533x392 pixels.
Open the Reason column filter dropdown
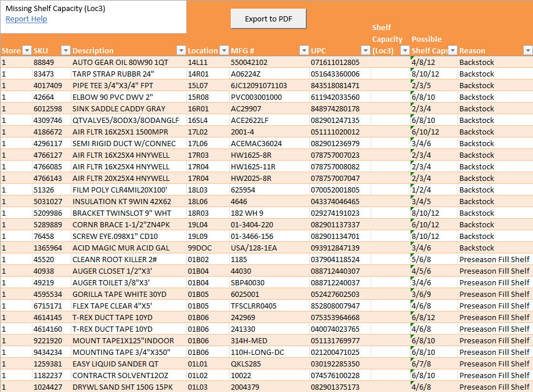(x=528, y=50)
